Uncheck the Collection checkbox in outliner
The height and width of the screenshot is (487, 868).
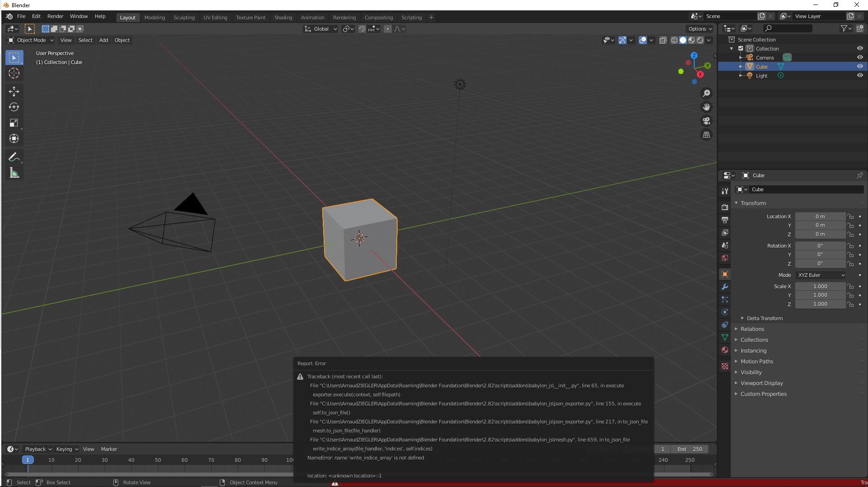(741, 48)
